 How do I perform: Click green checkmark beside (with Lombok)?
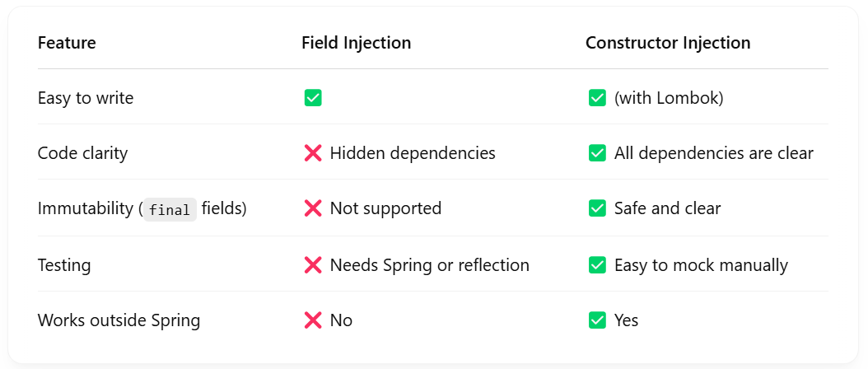tap(597, 98)
